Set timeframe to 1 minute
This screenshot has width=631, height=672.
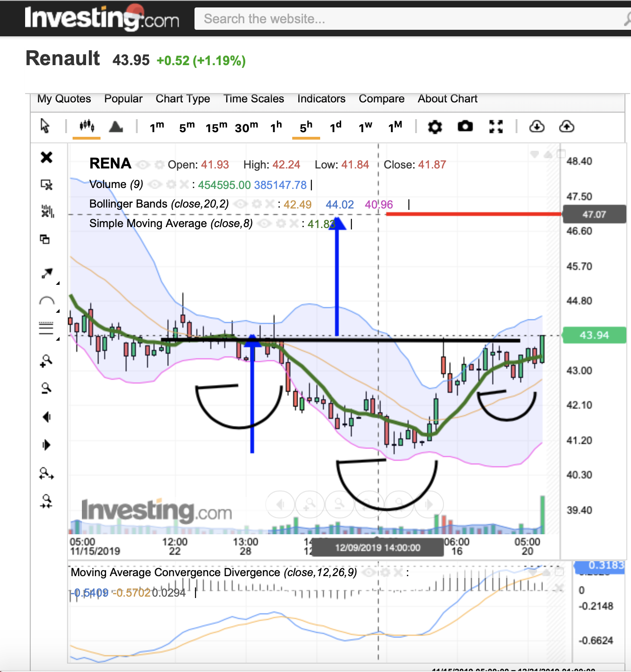point(157,127)
